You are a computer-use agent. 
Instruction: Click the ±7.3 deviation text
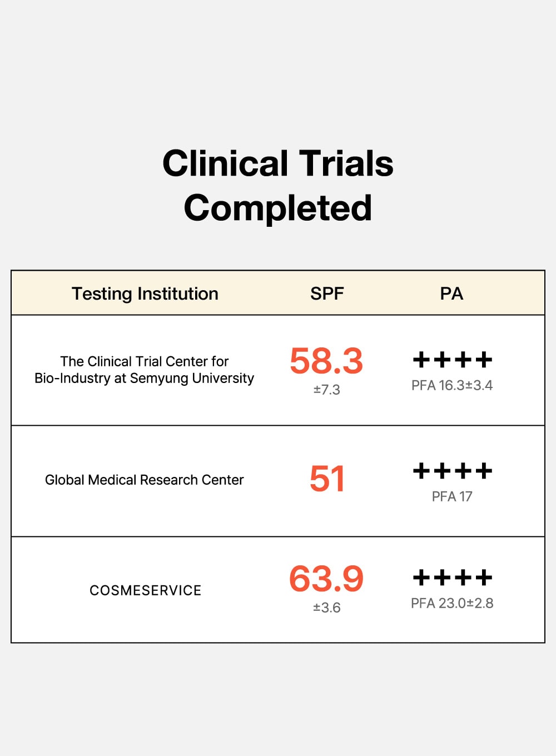pos(326,390)
